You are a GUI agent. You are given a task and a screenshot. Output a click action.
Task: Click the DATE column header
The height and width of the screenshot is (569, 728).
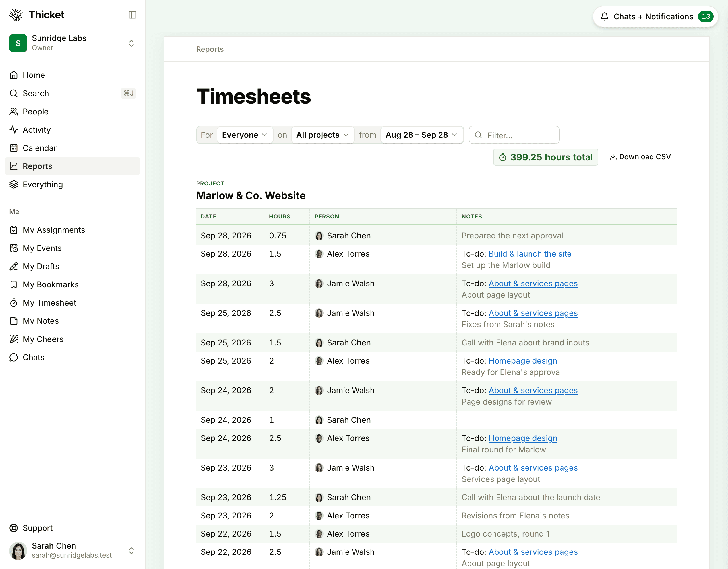pos(208,217)
